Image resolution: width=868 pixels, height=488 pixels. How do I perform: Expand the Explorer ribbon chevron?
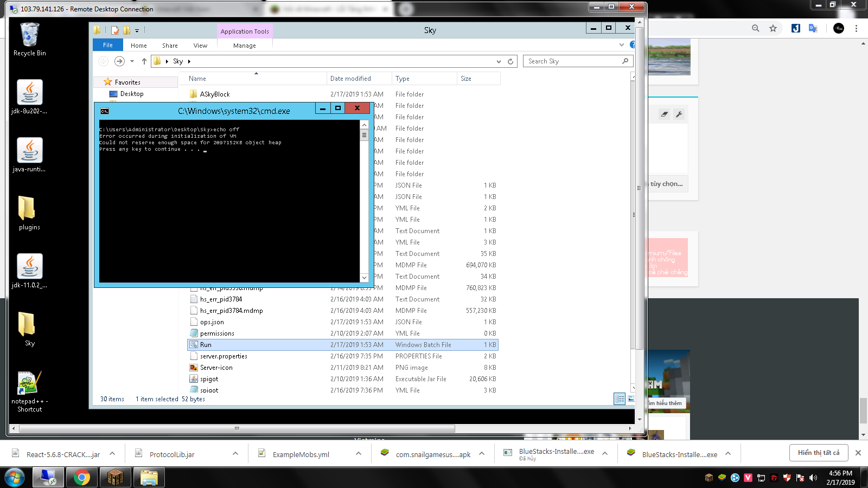click(622, 45)
